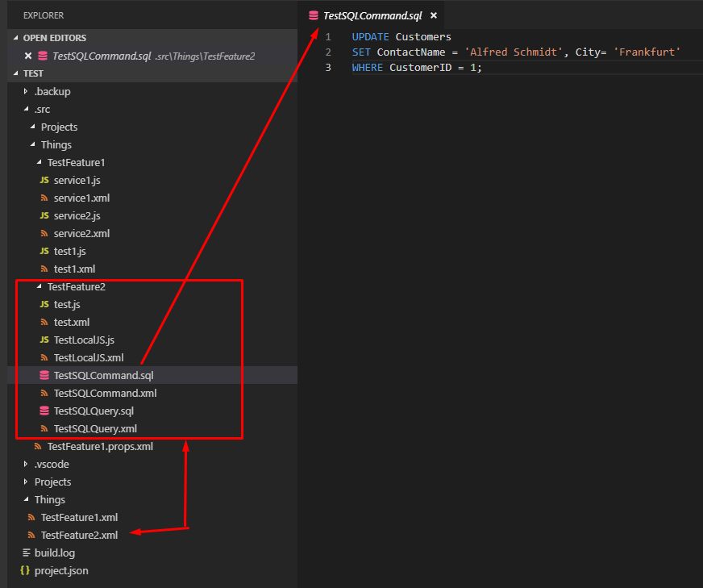Click the JS icon beside service1.js

point(45,180)
